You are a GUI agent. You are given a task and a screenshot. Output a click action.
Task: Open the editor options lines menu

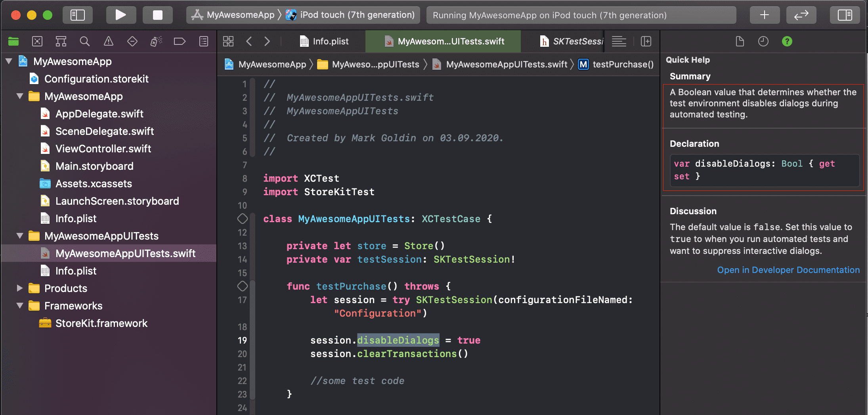tap(619, 41)
